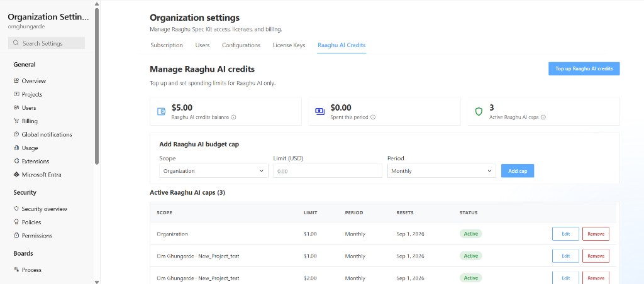Edit the $2.00 New_Project_test cap
This screenshot has width=644, height=284.
point(565,278)
